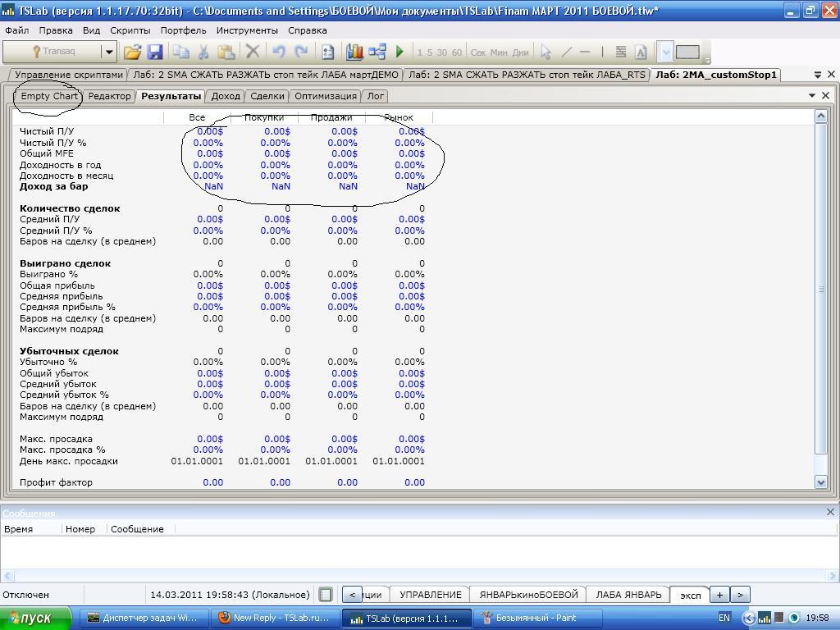The height and width of the screenshot is (630, 840).
Task: Click the Save diskette icon
Action: click(x=155, y=52)
